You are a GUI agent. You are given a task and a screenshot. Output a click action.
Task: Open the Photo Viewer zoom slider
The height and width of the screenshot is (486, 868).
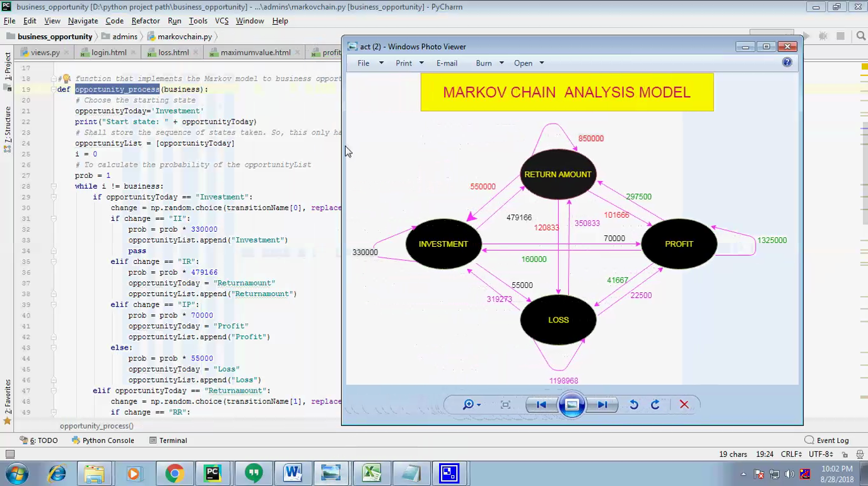pos(471,405)
